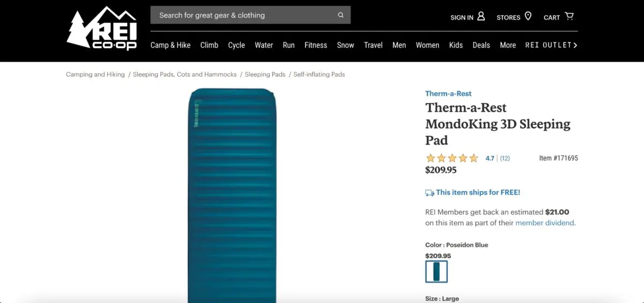Open the More menu
This screenshot has width=644, height=303.
[508, 45]
